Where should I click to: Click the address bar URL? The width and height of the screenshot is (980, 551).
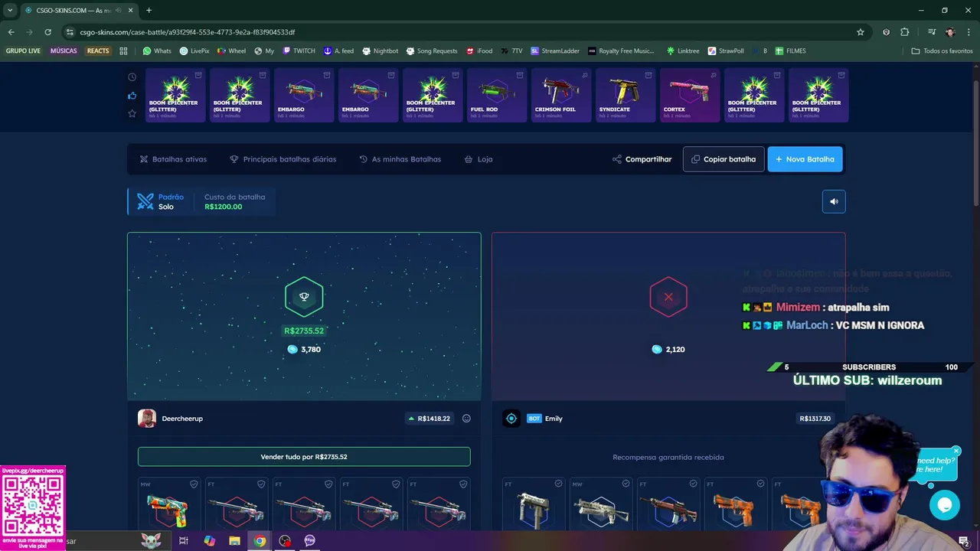tap(188, 32)
